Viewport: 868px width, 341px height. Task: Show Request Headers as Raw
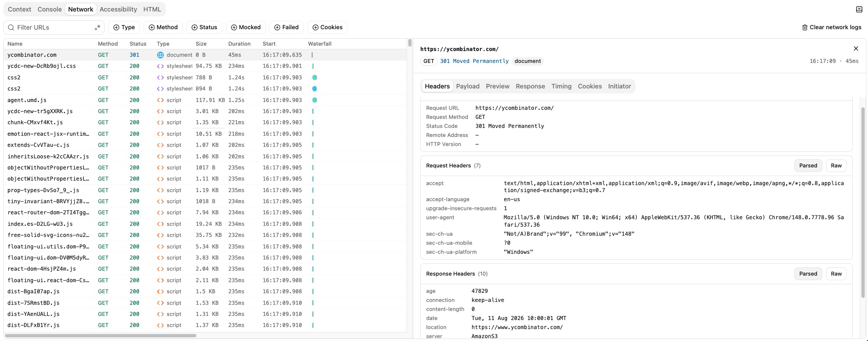[x=836, y=166]
